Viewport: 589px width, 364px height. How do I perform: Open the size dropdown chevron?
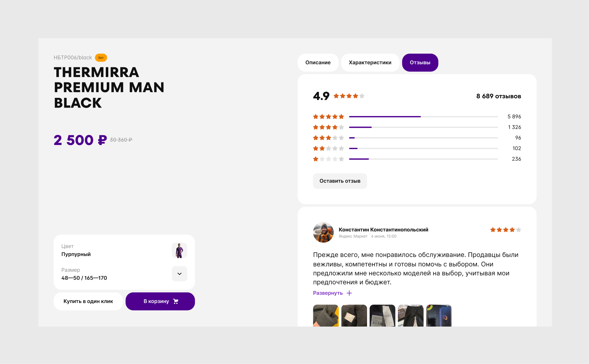[x=179, y=274]
